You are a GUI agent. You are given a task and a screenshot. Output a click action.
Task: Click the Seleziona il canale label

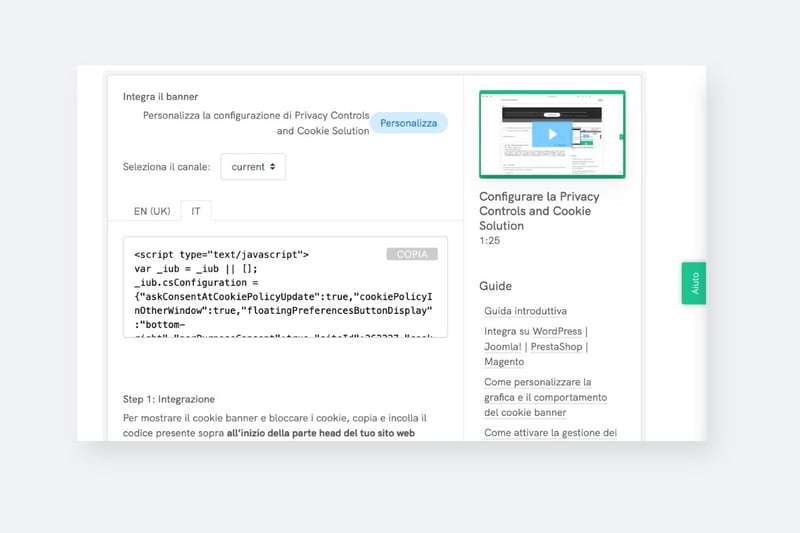pos(166,167)
